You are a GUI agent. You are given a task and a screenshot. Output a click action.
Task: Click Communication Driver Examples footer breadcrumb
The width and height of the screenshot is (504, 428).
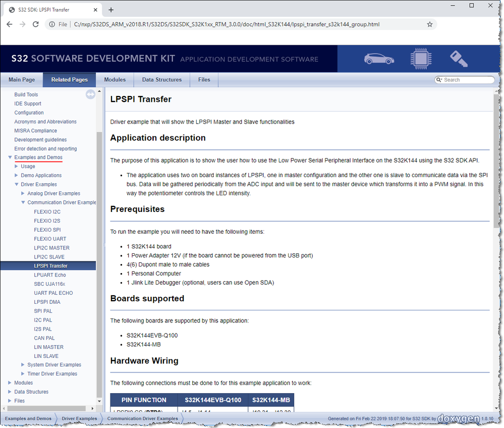[142, 418]
